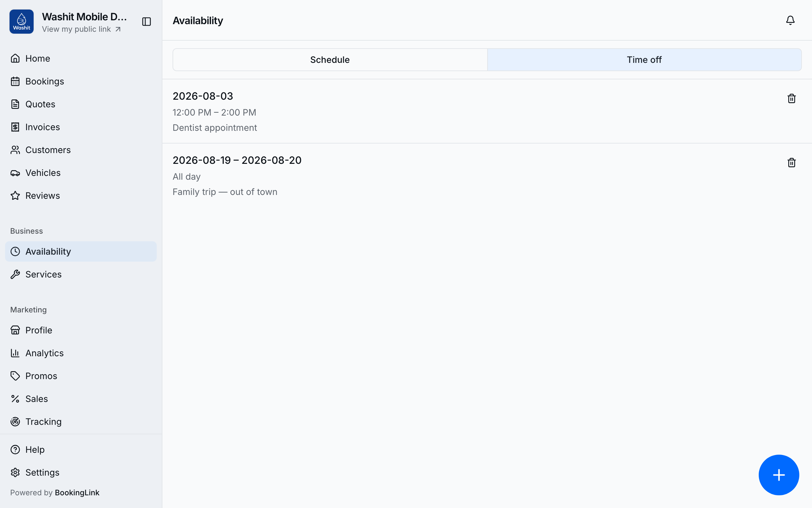Open the Help page
The width and height of the screenshot is (812, 508).
(x=81, y=450)
